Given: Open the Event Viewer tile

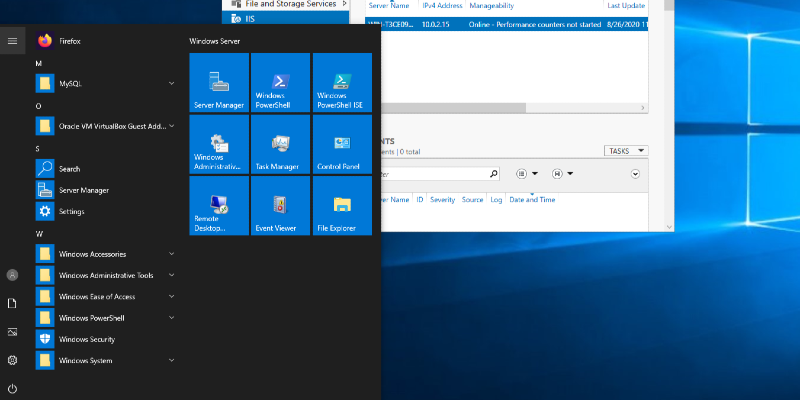Looking at the screenshot, I should coord(281,206).
